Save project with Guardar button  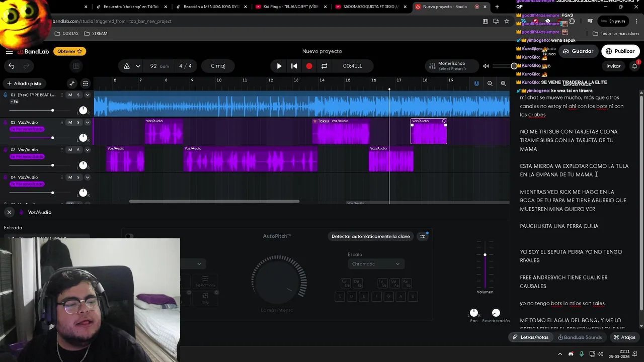pyautogui.click(x=578, y=51)
